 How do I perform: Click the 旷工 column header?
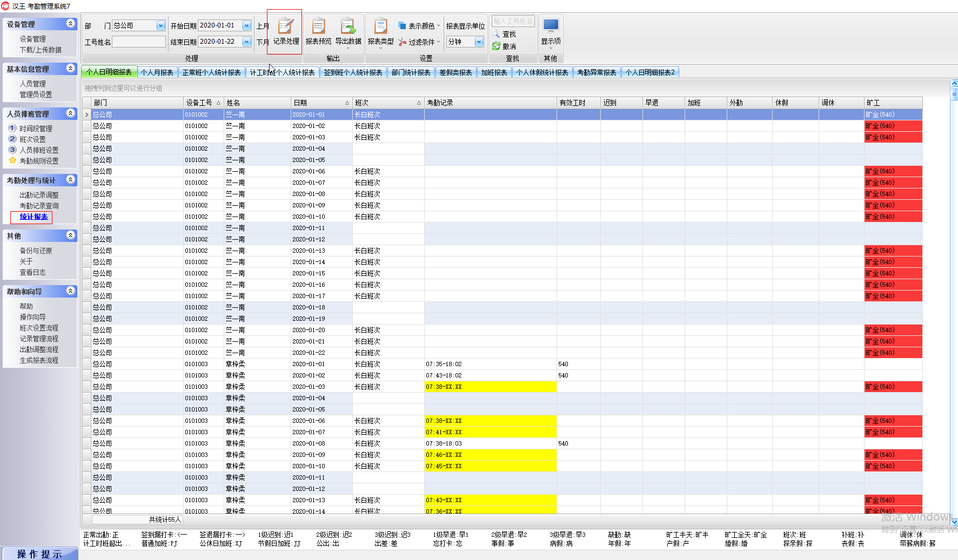coord(893,103)
